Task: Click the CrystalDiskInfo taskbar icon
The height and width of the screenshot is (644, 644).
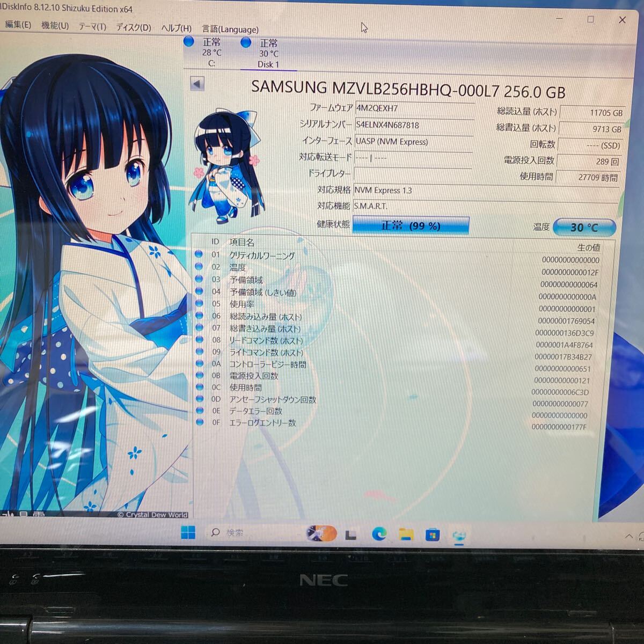Action: tap(459, 535)
